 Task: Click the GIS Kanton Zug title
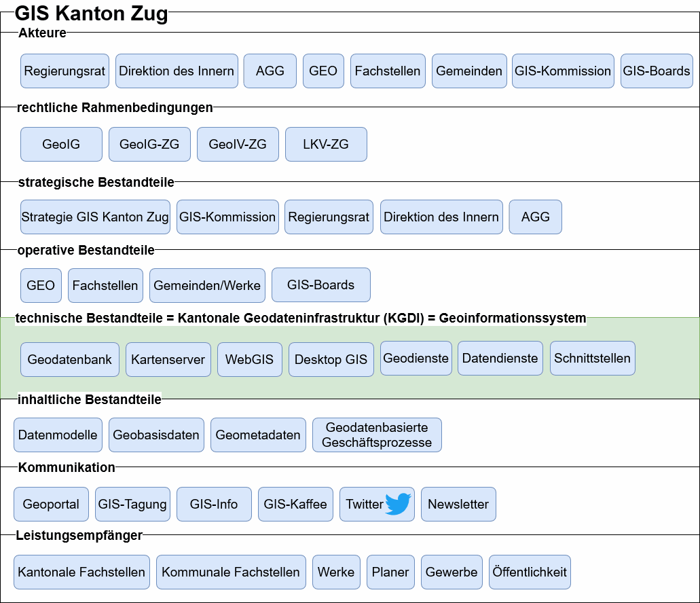click(91, 14)
